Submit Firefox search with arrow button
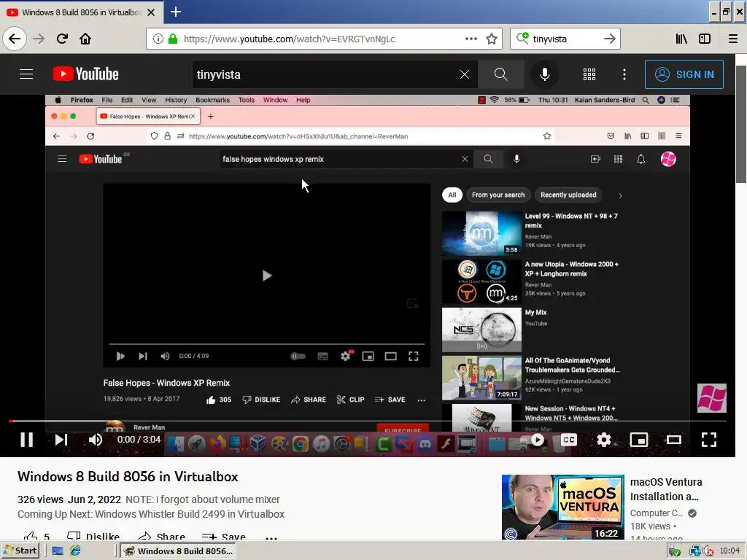This screenshot has height=560, width=747. (609, 39)
